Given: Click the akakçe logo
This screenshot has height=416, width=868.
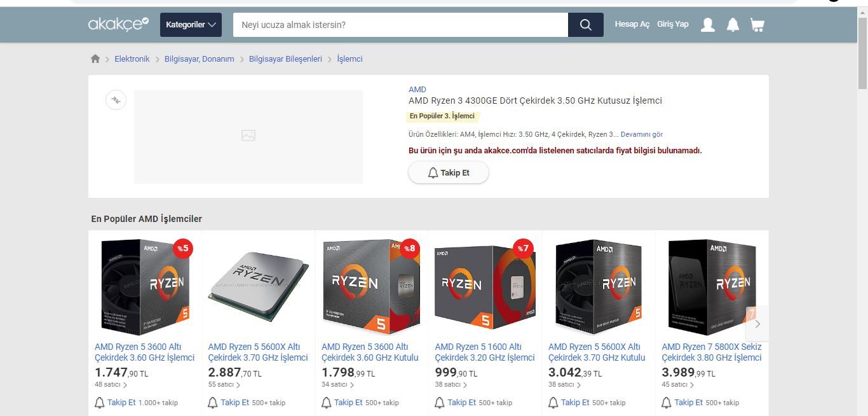Looking at the screenshot, I should click(x=118, y=24).
